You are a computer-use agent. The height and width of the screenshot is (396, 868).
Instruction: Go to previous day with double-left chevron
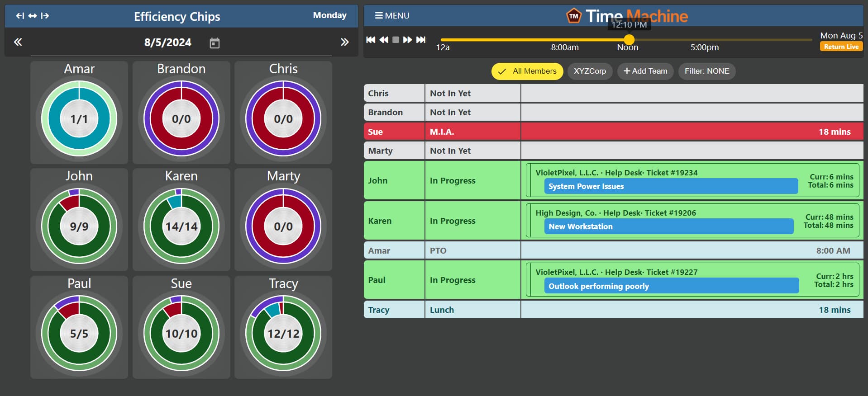[x=18, y=42]
